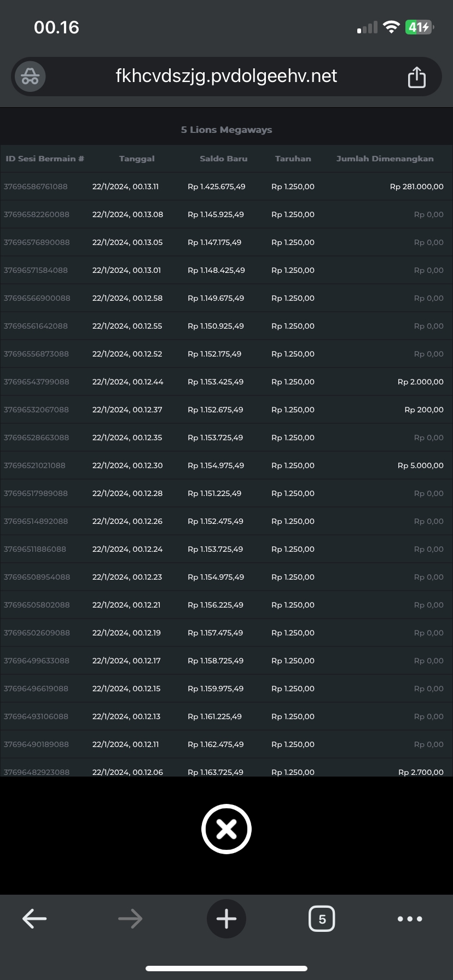This screenshot has height=980, width=453.
Task: Open a new tab with plus button
Action: (226, 919)
